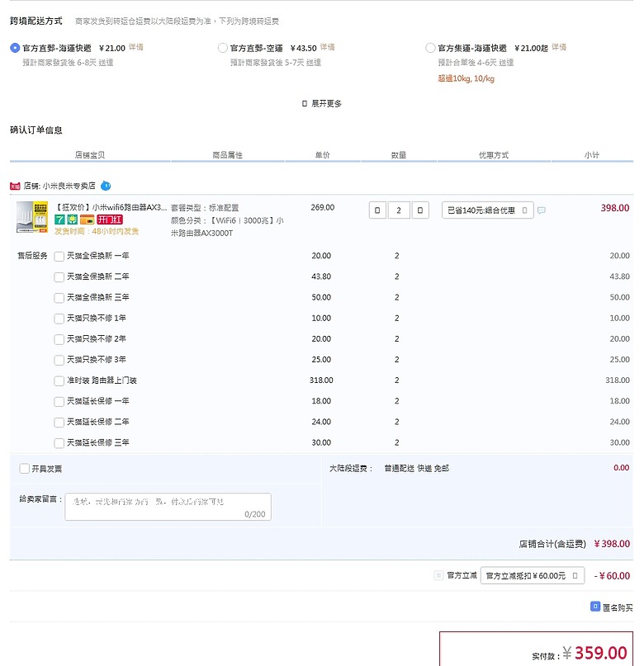Click the 跨境配送方式 heading
The height and width of the screenshot is (666, 644).
click(36, 21)
